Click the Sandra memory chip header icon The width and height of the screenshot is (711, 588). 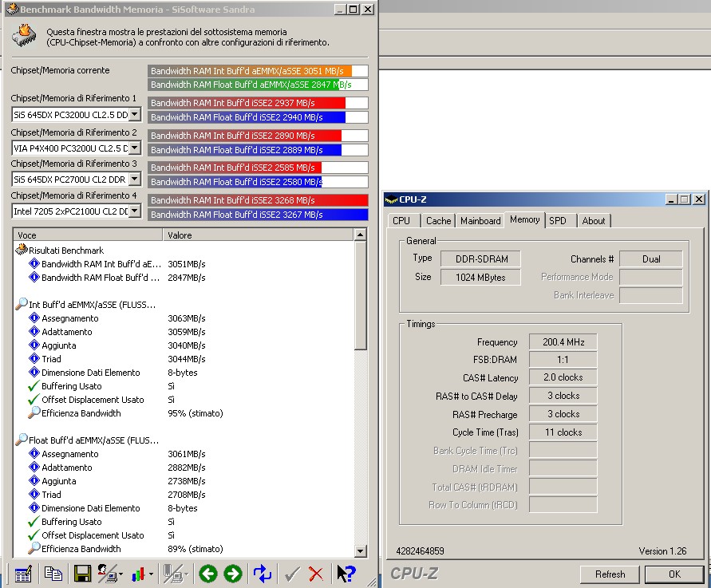[24, 36]
